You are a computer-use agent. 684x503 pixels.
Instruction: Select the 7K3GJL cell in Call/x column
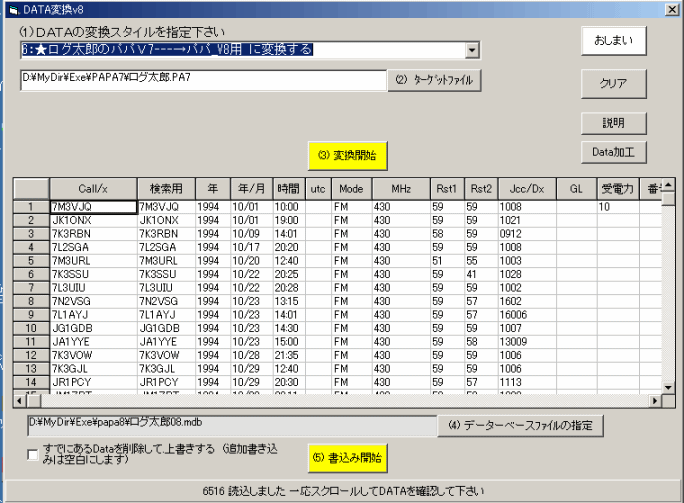coord(93,369)
